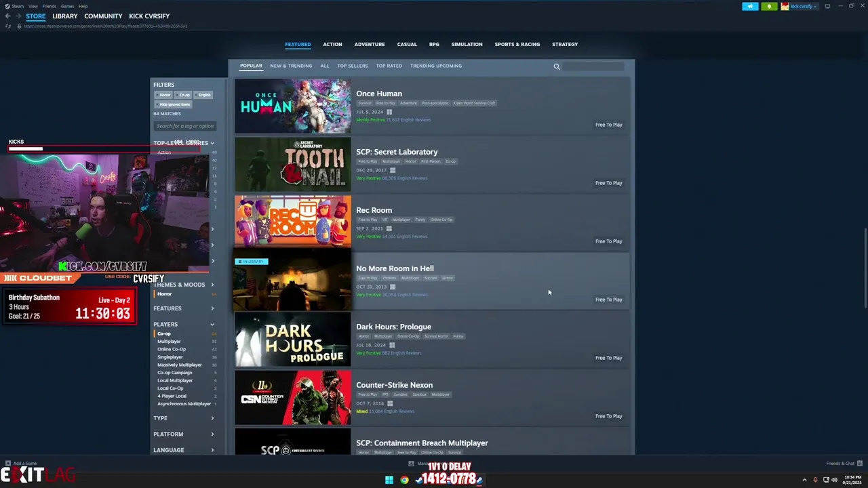Switch to Big Picture mode icon
The height and width of the screenshot is (488, 868).
point(827,6)
